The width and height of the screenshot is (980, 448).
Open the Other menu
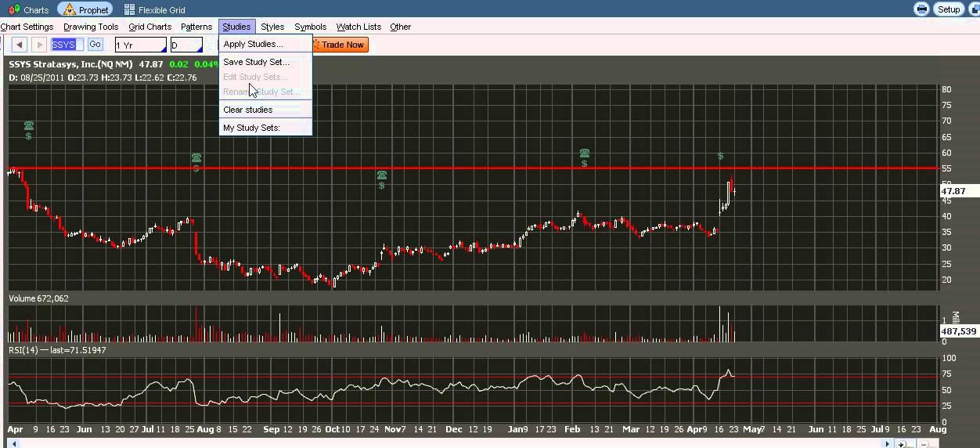tap(400, 27)
